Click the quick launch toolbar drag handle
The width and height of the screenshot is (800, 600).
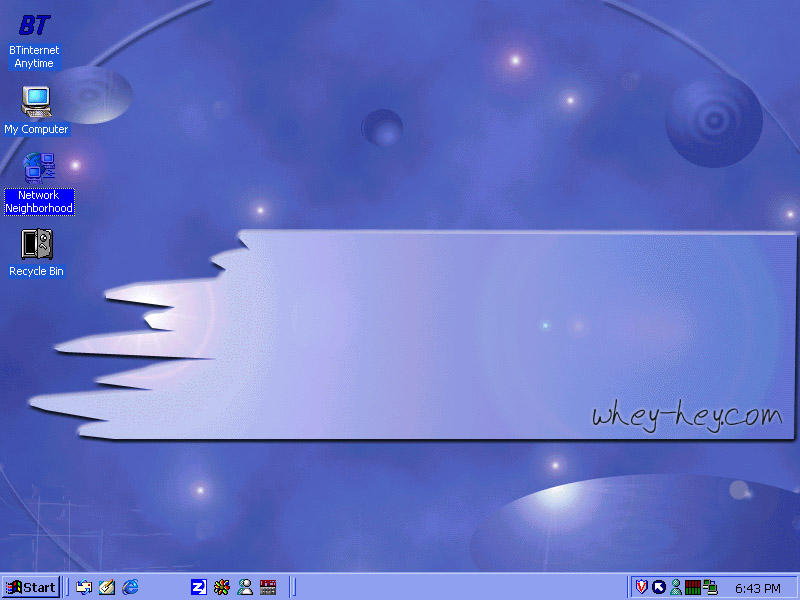click(67, 587)
